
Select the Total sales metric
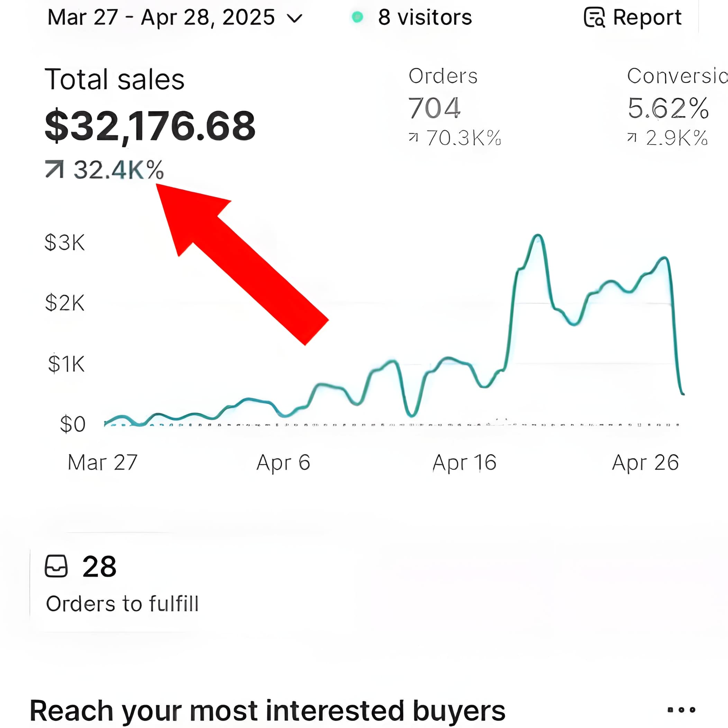pos(115,80)
